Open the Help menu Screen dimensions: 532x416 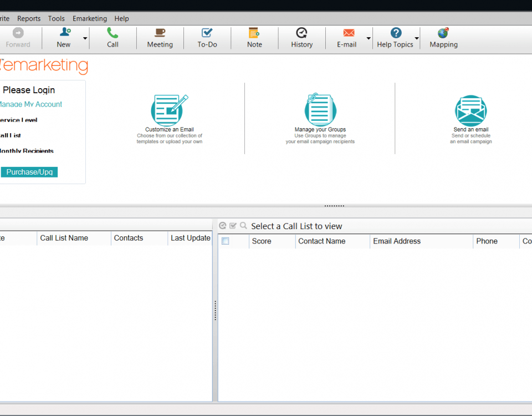(x=121, y=19)
